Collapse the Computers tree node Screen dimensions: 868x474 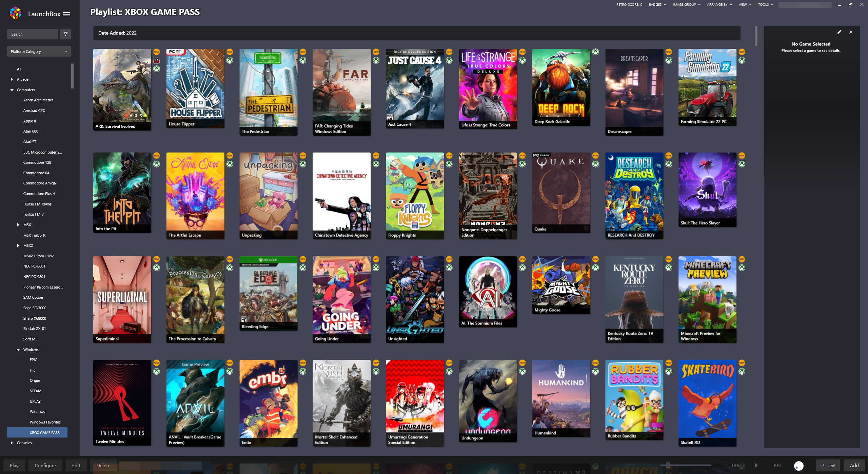coord(12,90)
